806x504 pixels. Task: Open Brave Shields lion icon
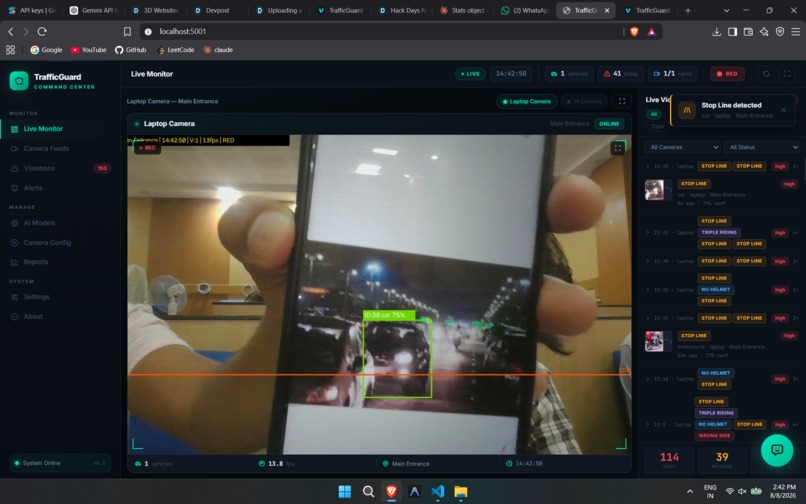point(634,31)
